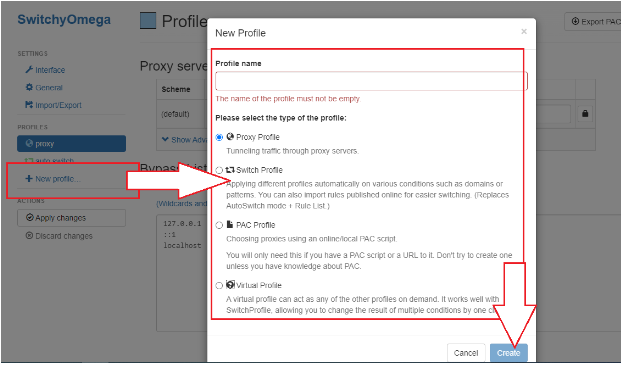Click the lock icon in proxy server row

pos(585,113)
